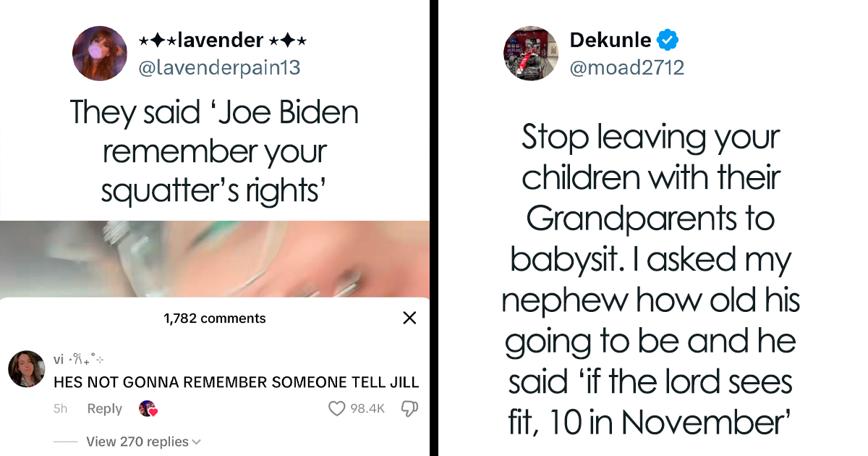Open commenter vi's profile photo

pyautogui.click(x=27, y=369)
